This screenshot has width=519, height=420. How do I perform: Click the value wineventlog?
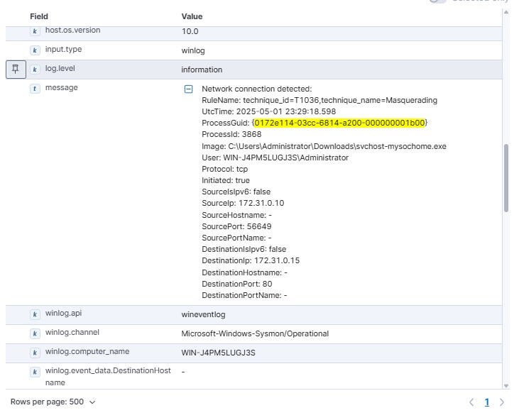click(203, 314)
